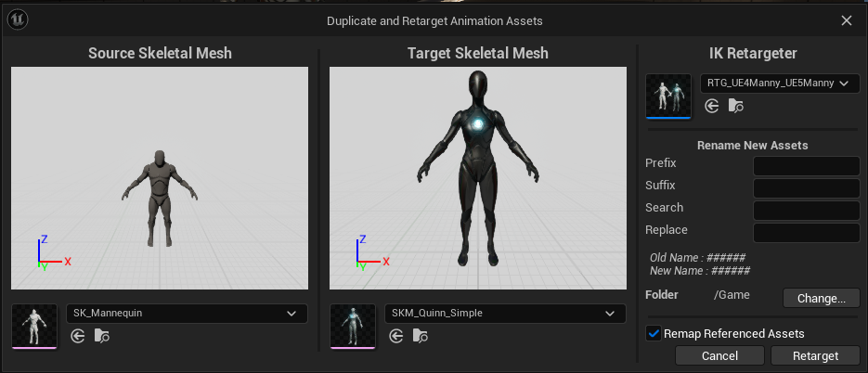868x373 pixels.
Task: Click the Cancel button
Action: tap(719, 356)
